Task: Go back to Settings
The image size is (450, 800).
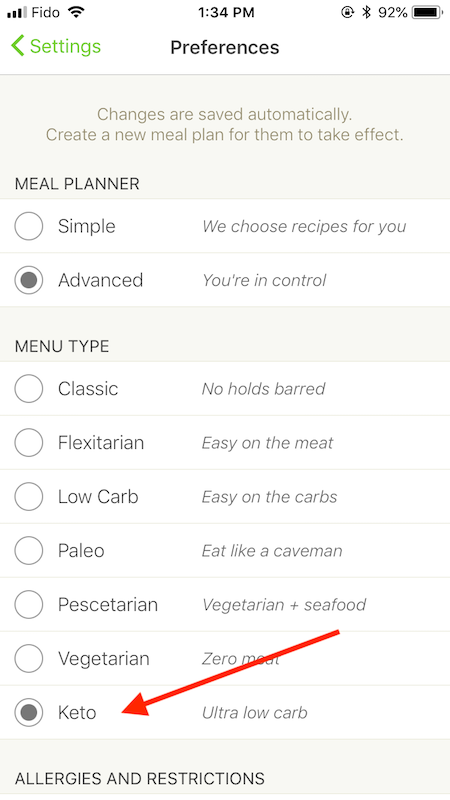Action: tap(56, 46)
